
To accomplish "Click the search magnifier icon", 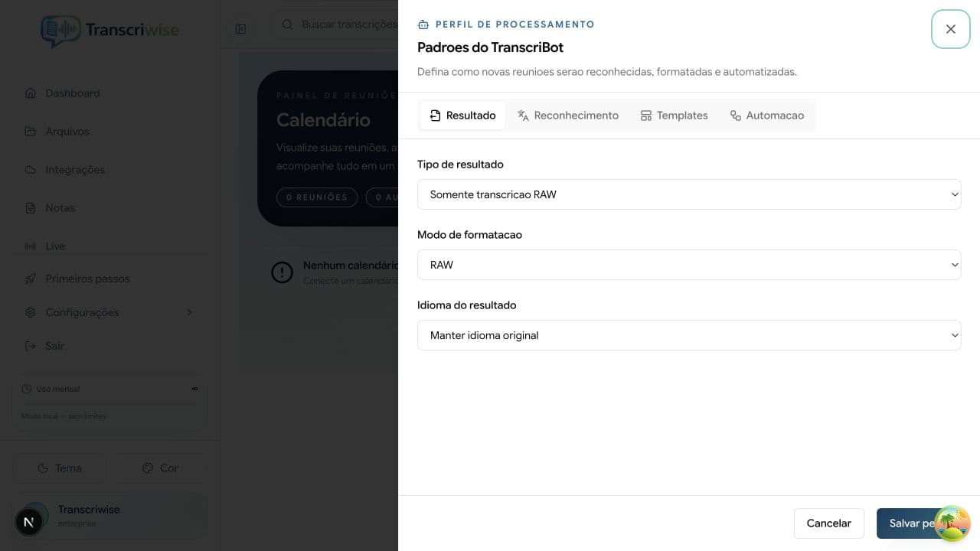I will (288, 24).
